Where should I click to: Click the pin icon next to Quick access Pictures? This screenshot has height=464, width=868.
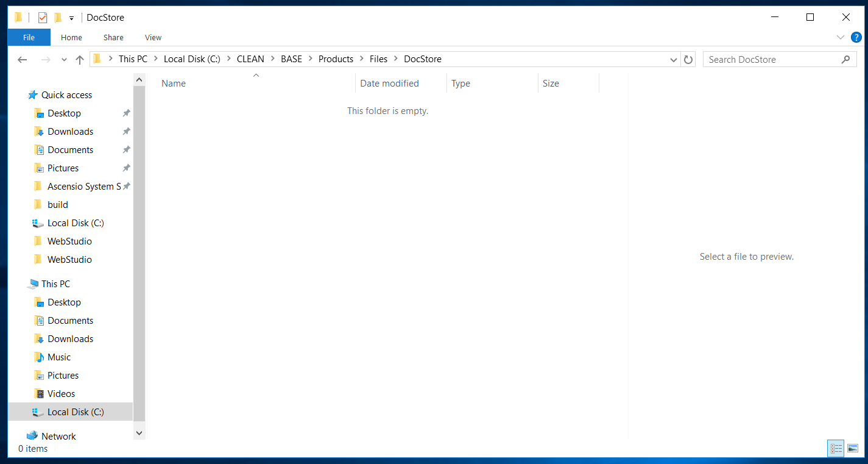coord(126,168)
